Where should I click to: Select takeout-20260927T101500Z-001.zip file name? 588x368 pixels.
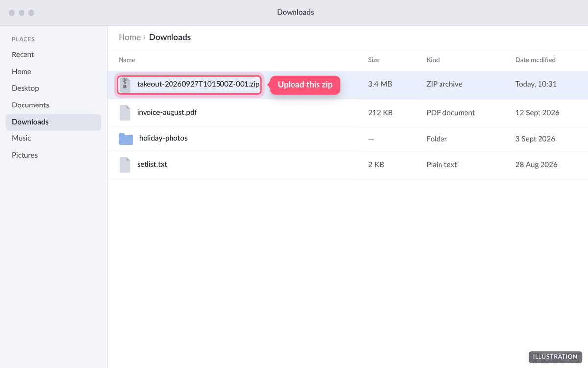198,84
